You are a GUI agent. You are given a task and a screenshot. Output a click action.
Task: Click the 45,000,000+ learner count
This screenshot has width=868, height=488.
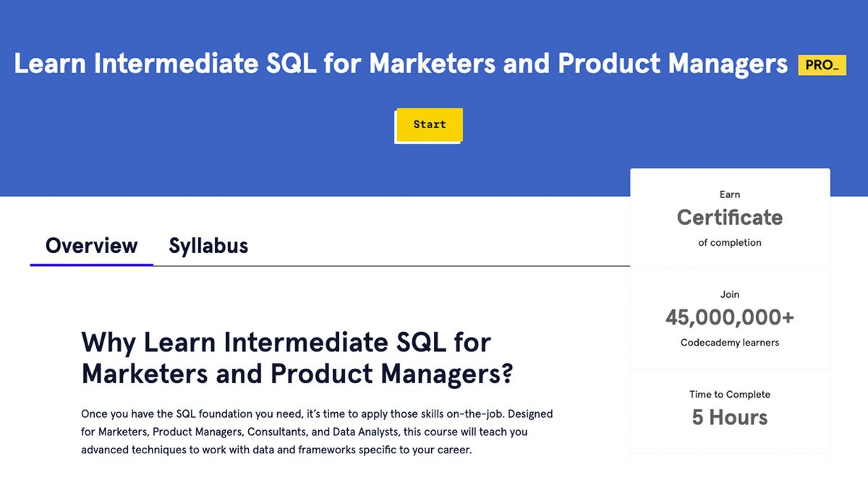pyautogui.click(x=729, y=317)
